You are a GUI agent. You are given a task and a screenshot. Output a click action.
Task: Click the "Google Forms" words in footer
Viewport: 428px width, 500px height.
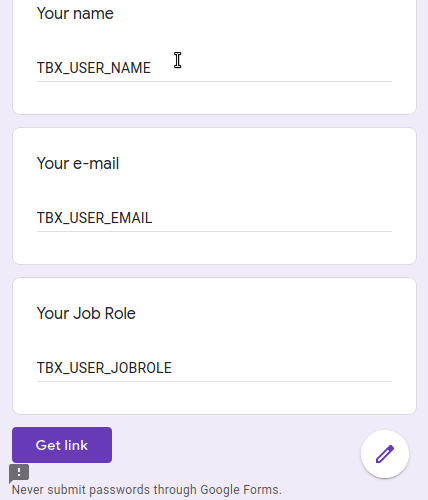(241, 490)
